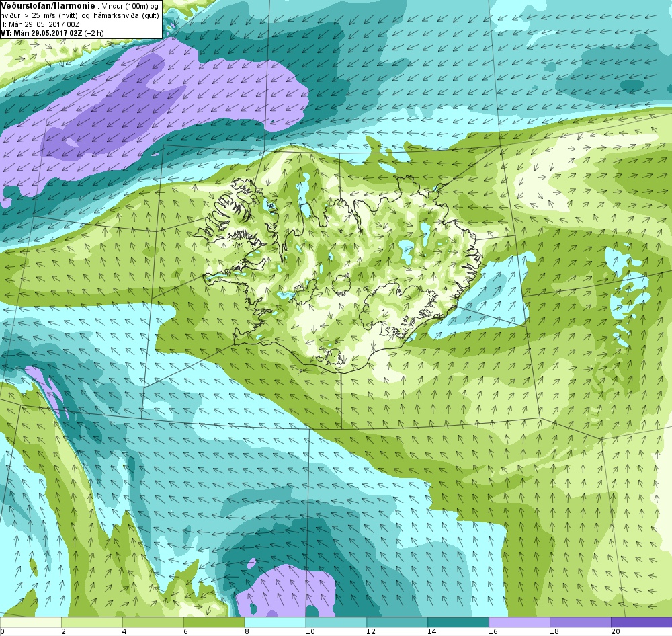
Task: Choose the light teal 10–12 m/s legend swatch
Action: tap(336, 622)
